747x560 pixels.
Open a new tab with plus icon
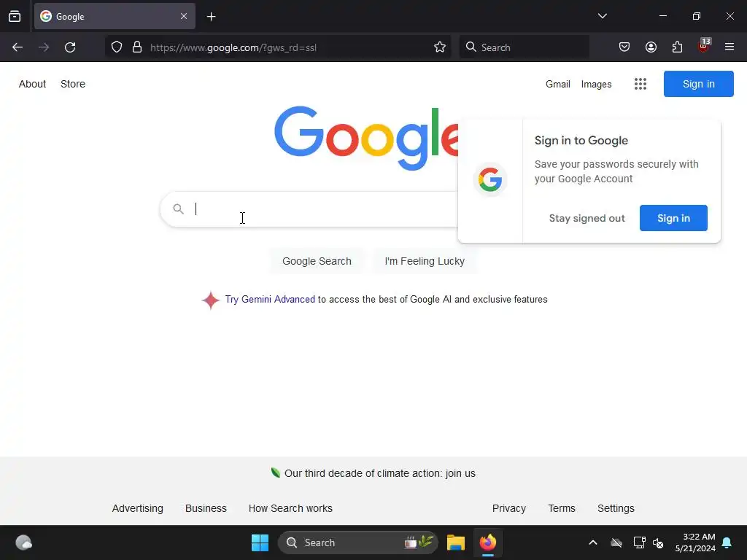tap(211, 17)
